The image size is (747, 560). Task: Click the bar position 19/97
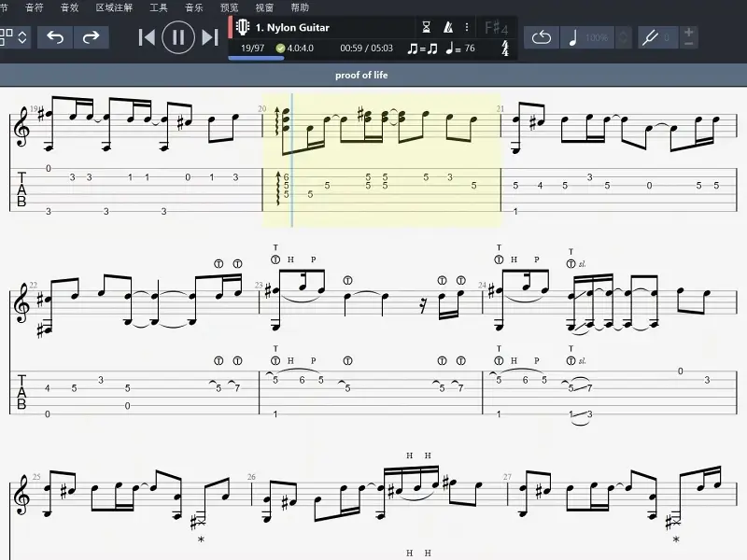tap(252, 49)
